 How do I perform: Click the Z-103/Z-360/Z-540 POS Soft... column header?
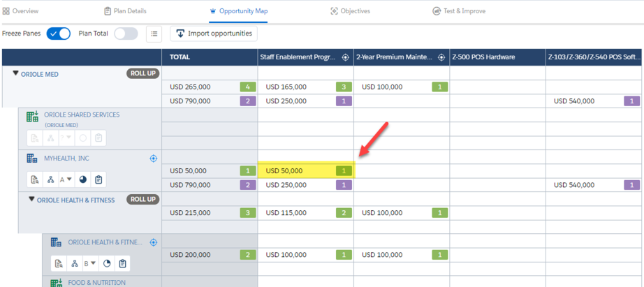point(594,57)
